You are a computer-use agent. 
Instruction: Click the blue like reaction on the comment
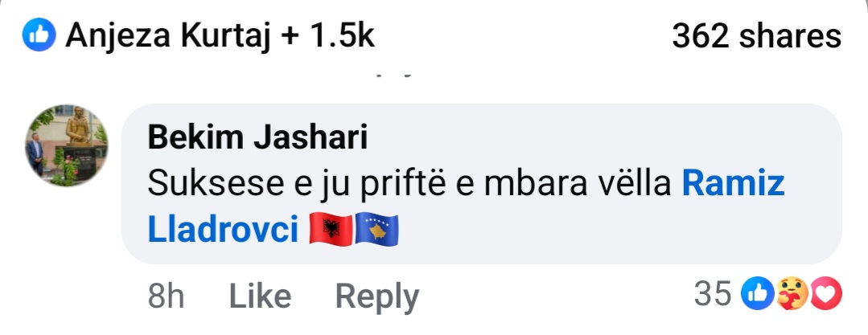point(757,293)
